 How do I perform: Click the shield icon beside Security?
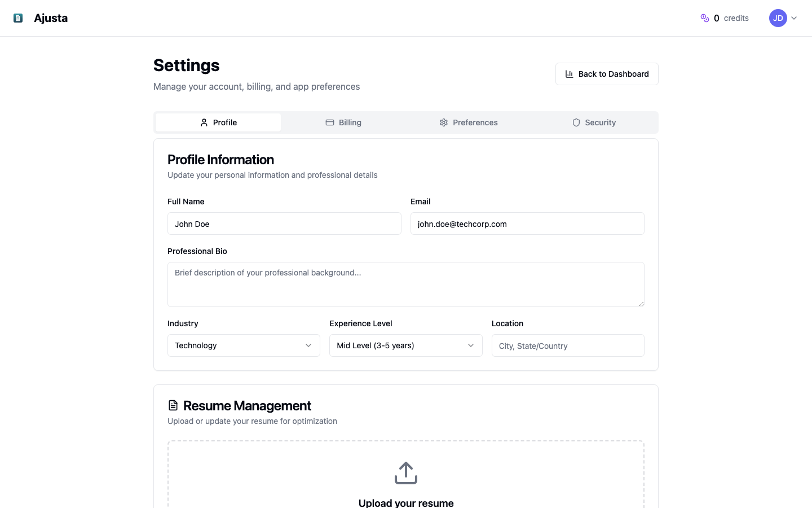[x=576, y=122]
